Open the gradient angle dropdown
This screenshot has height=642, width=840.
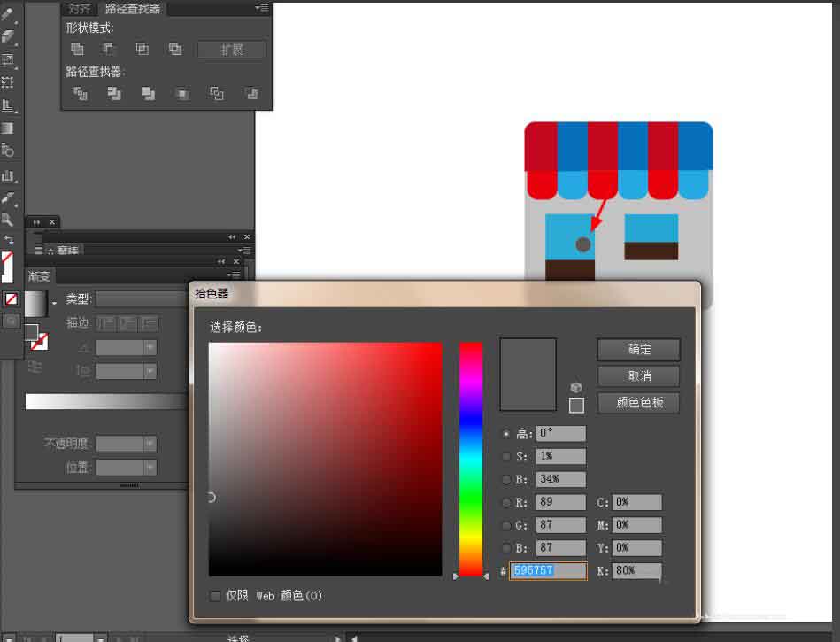pyautogui.click(x=150, y=348)
